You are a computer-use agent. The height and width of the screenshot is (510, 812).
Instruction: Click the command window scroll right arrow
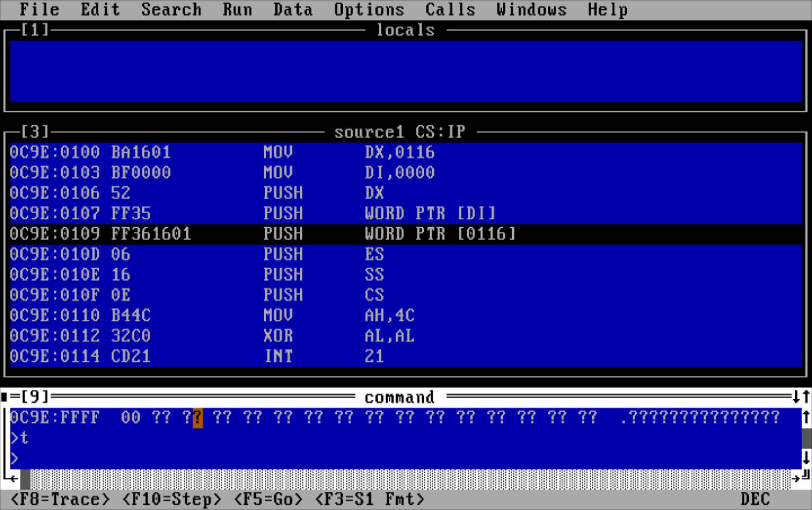pyautogui.click(x=796, y=479)
